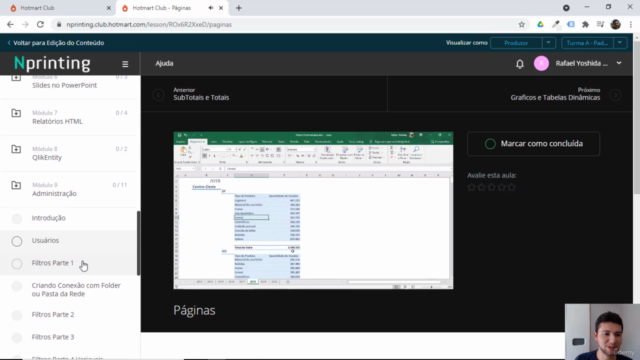Rate the lesson two stars
The height and width of the screenshot is (360, 640).
click(x=482, y=187)
